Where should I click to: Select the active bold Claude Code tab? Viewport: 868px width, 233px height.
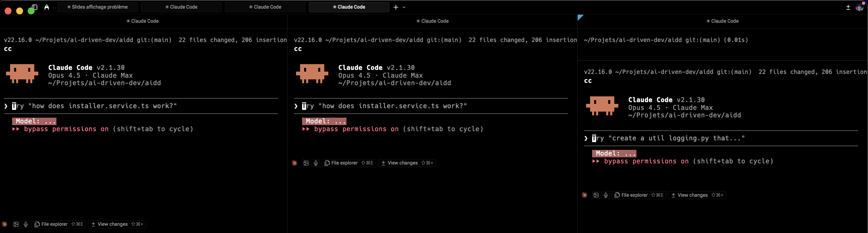(x=349, y=7)
